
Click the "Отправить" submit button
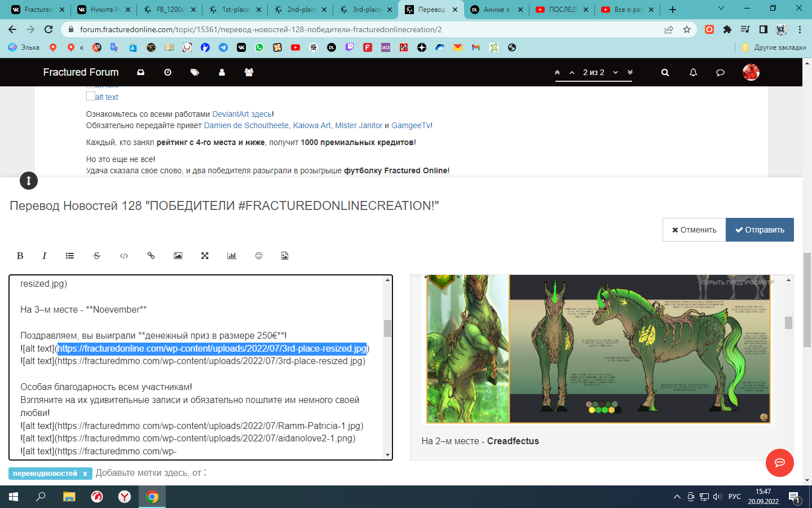(x=760, y=230)
